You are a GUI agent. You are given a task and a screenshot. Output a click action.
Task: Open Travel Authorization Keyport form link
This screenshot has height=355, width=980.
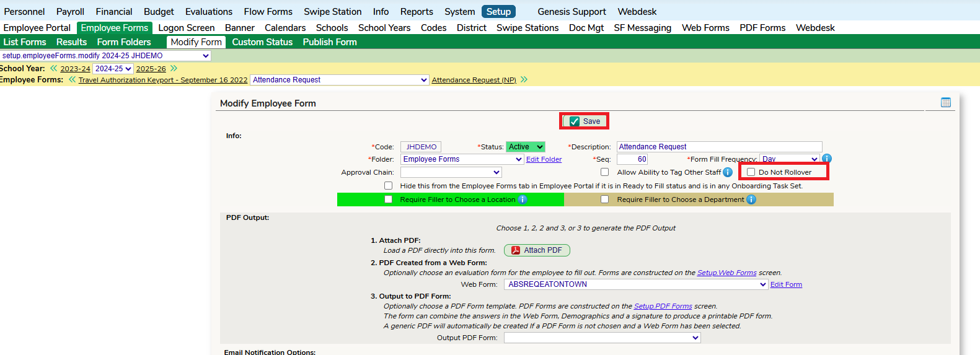[163, 80]
